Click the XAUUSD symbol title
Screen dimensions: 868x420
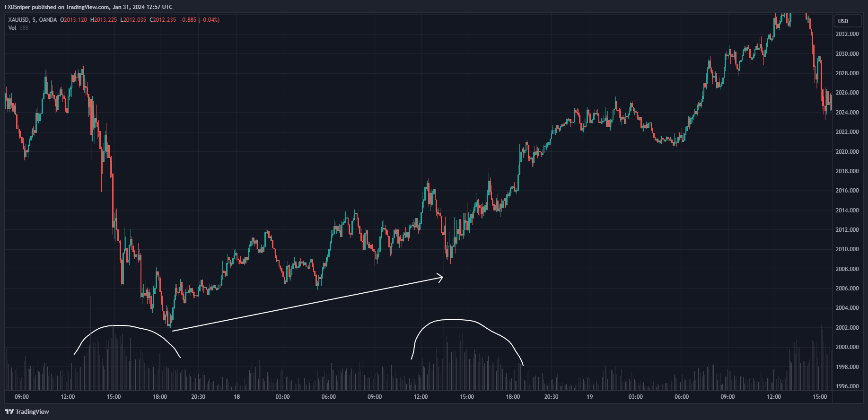pyautogui.click(x=19, y=20)
